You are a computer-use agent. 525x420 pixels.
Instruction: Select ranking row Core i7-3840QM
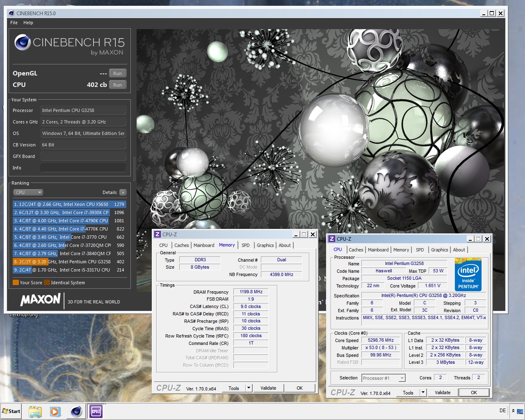(69, 253)
